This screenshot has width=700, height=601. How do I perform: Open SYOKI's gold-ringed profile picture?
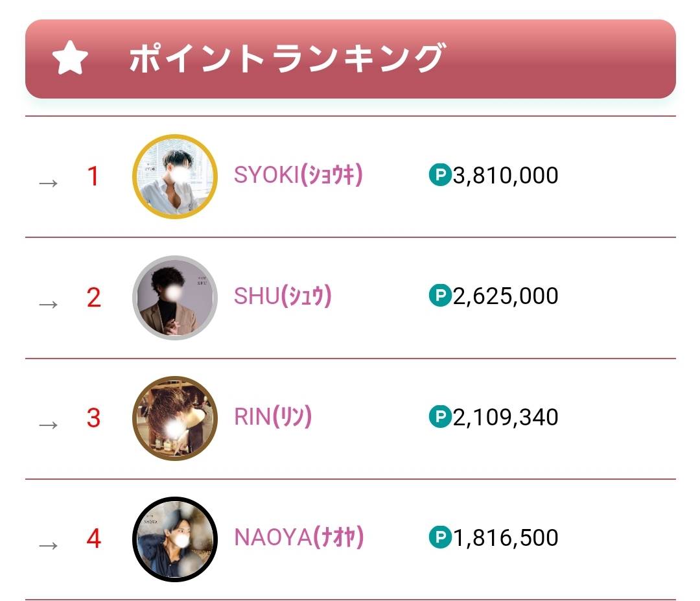tap(175, 177)
